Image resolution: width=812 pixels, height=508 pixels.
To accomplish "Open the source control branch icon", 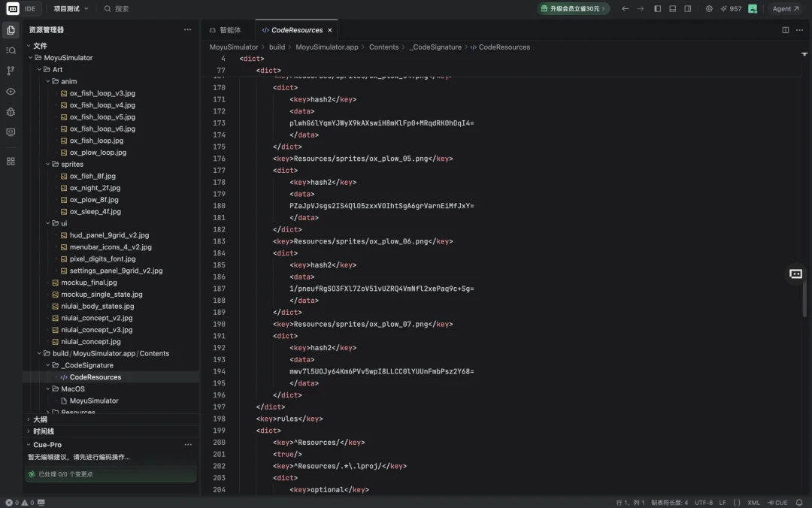I will pos(11,71).
